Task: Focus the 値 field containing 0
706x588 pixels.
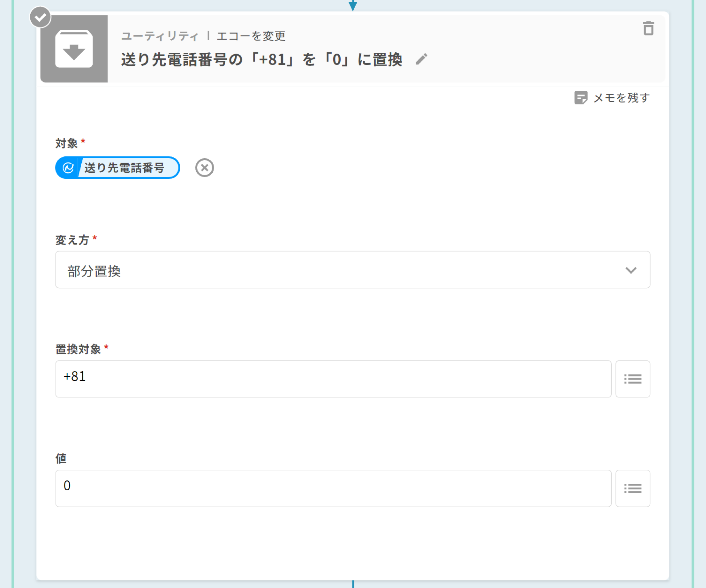Action: [x=333, y=488]
